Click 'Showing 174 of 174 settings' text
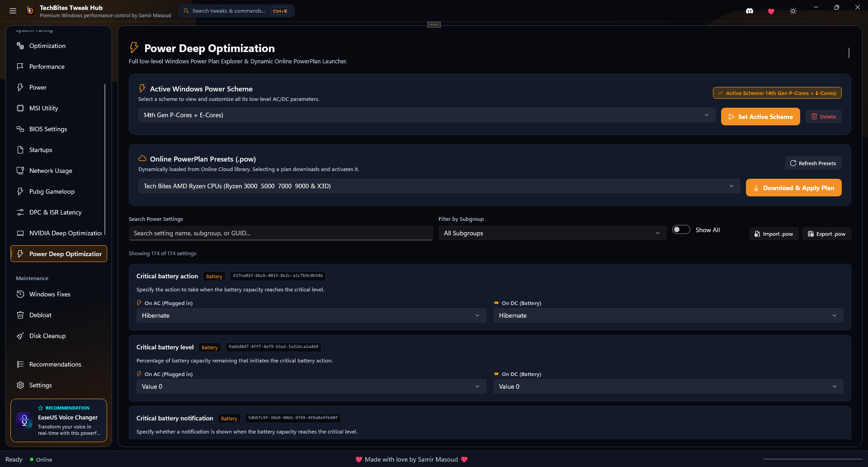The height and width of the screenshot is (467, 868). pos(162,253)
